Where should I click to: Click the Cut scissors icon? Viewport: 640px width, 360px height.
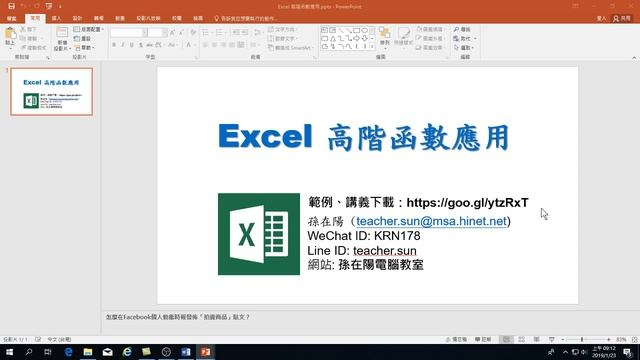point(23,29)
